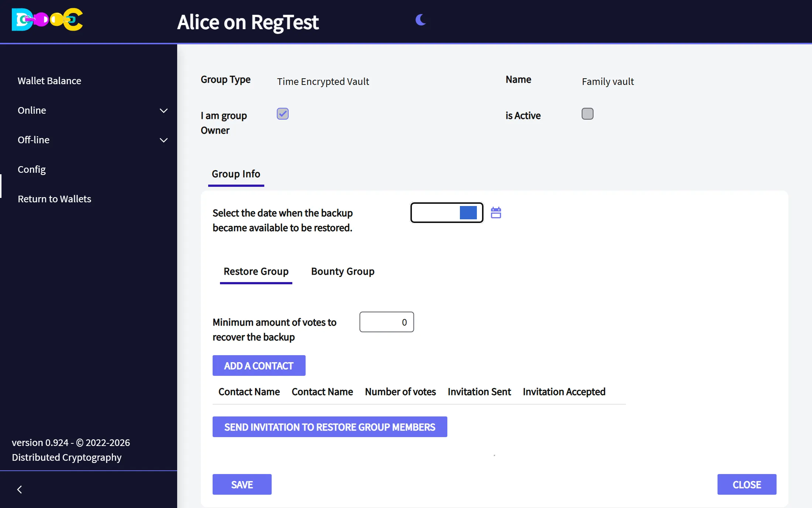This screenshot has width=812, height=508.
Task: Expand the Online menu chevron
Action: click(164, 110)
